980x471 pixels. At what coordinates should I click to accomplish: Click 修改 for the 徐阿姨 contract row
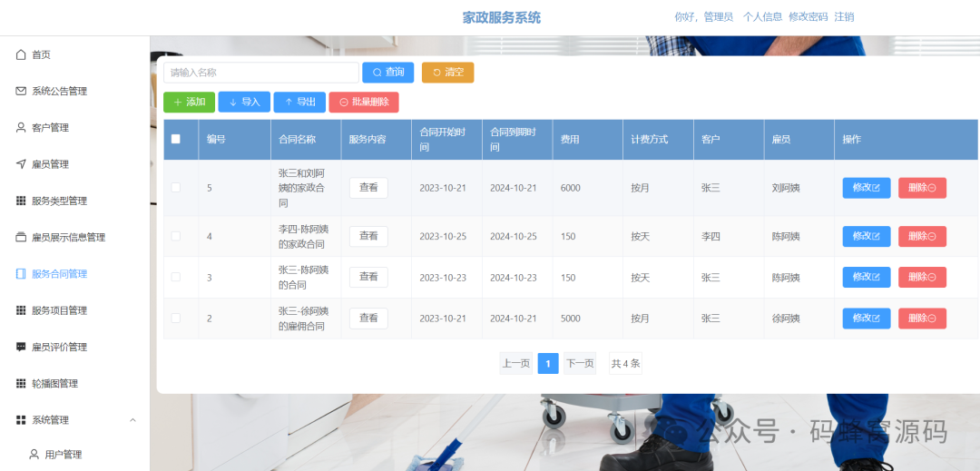tap(867, 318)
